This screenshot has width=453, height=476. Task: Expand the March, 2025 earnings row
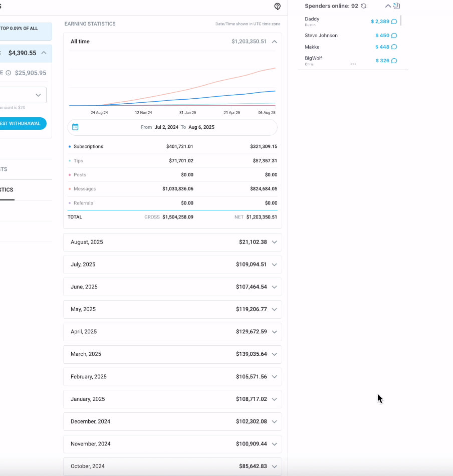point(274,354)
